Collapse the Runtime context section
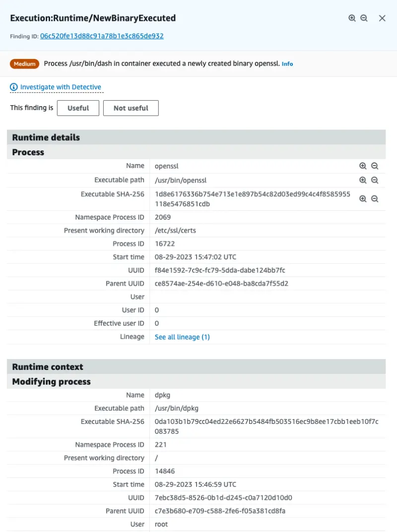This screenshot has height=532, width=397. [47, 366]
